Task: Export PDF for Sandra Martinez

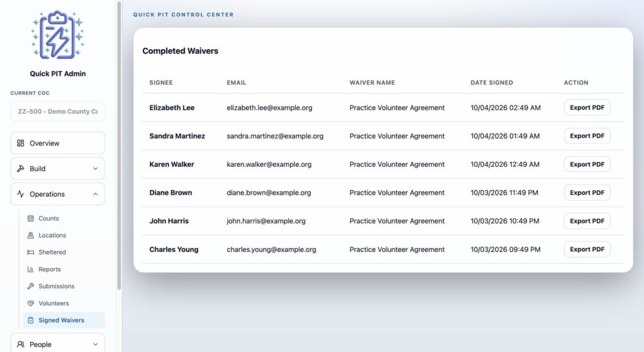Action: [x=587, y=136]
